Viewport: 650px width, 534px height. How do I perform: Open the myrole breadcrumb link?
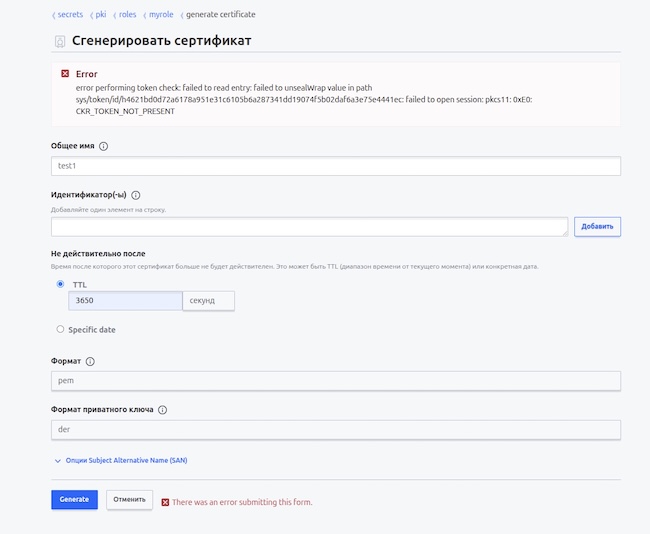(161, 15)
